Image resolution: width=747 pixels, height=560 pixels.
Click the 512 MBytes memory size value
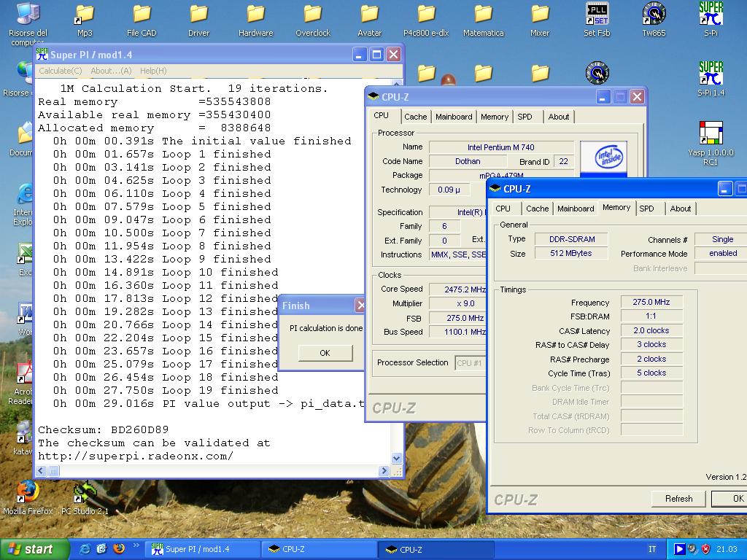pos(572,253)
